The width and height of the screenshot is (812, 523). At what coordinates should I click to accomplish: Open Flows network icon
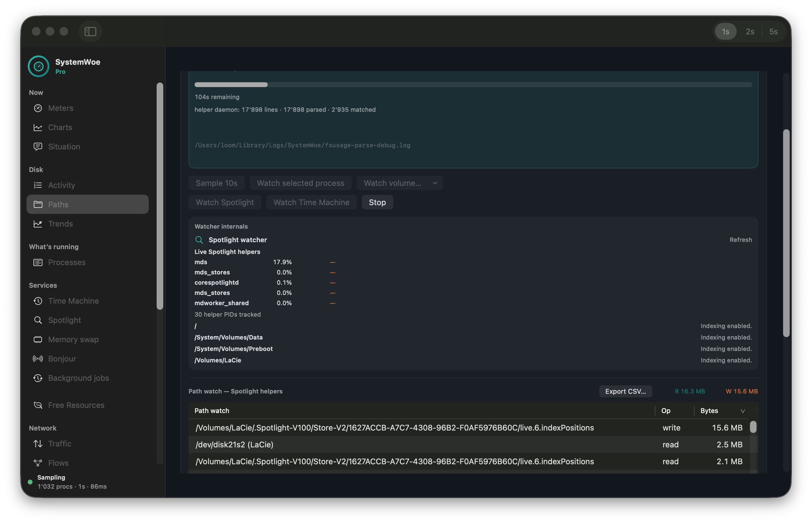[x=38, y=463]
